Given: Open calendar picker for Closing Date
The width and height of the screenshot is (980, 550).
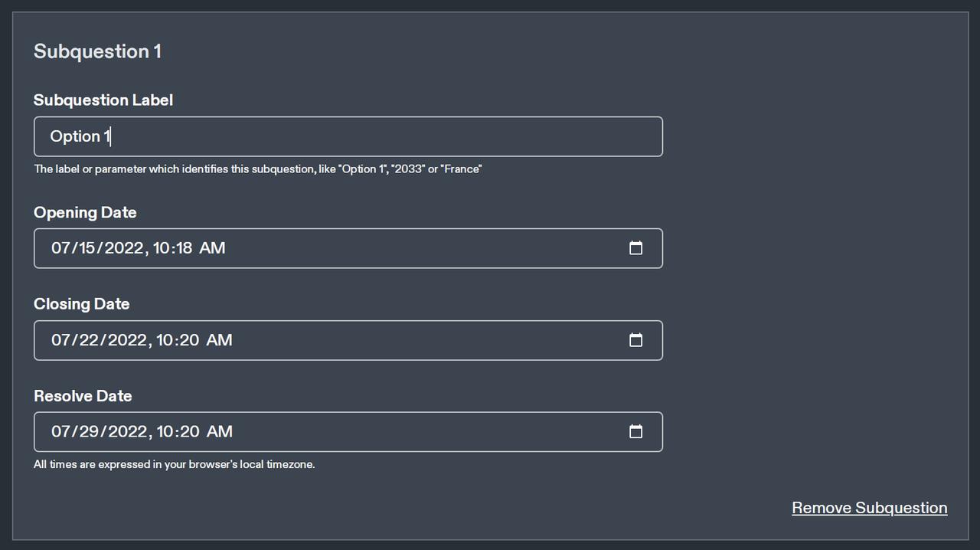Looking at the screenshot, I should pos(635,339).
